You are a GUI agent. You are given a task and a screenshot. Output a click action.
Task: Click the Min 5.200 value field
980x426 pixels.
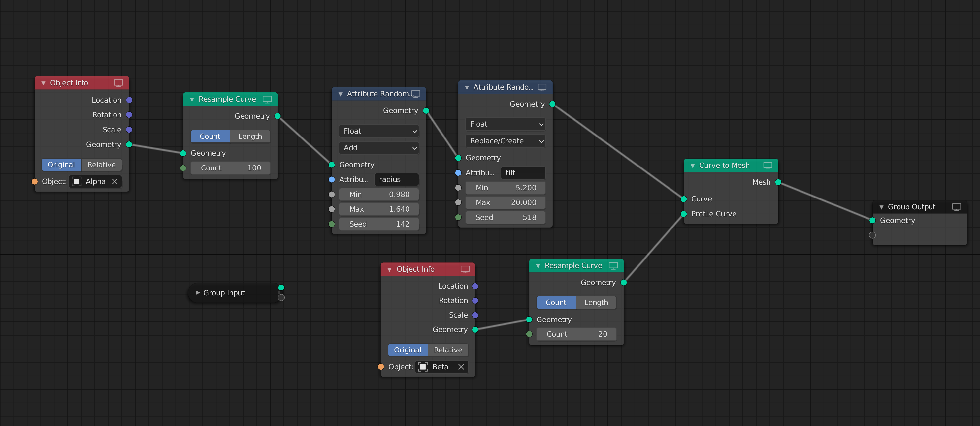505,188
